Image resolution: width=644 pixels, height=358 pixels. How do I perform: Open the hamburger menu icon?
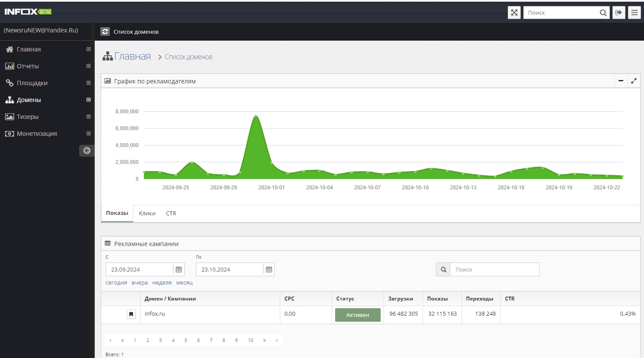634,13
